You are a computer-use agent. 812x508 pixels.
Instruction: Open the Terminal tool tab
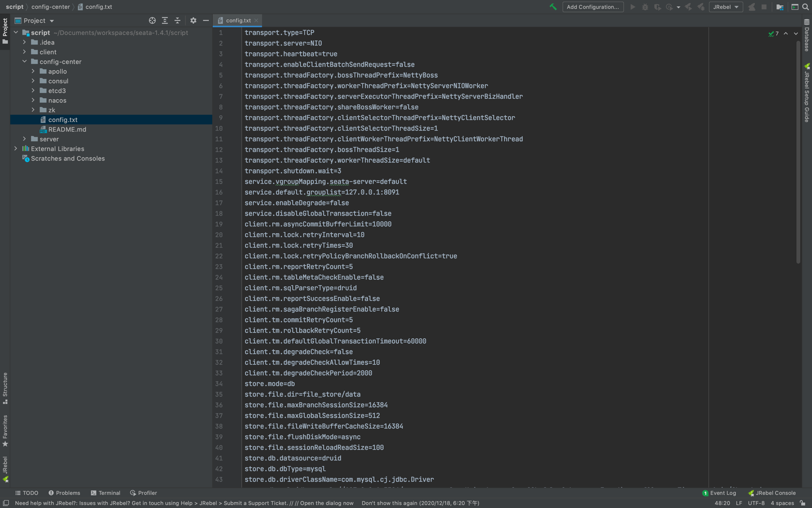(x=105, y=493)
